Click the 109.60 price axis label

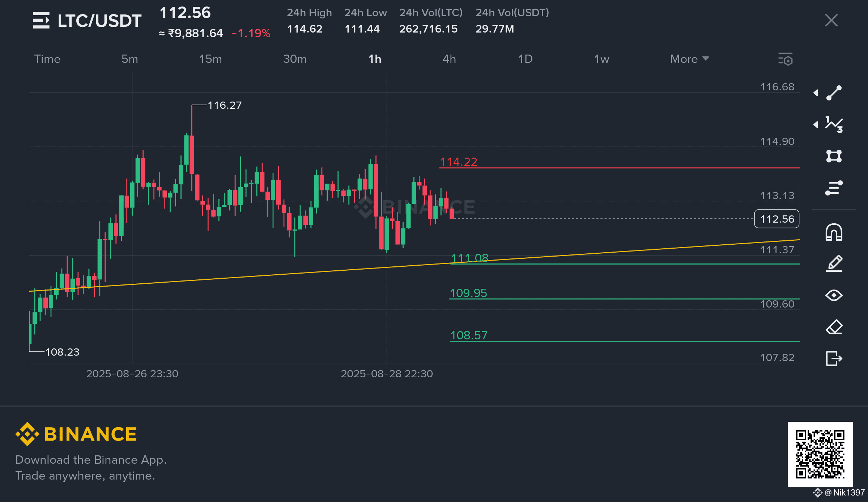pos(777,304)
